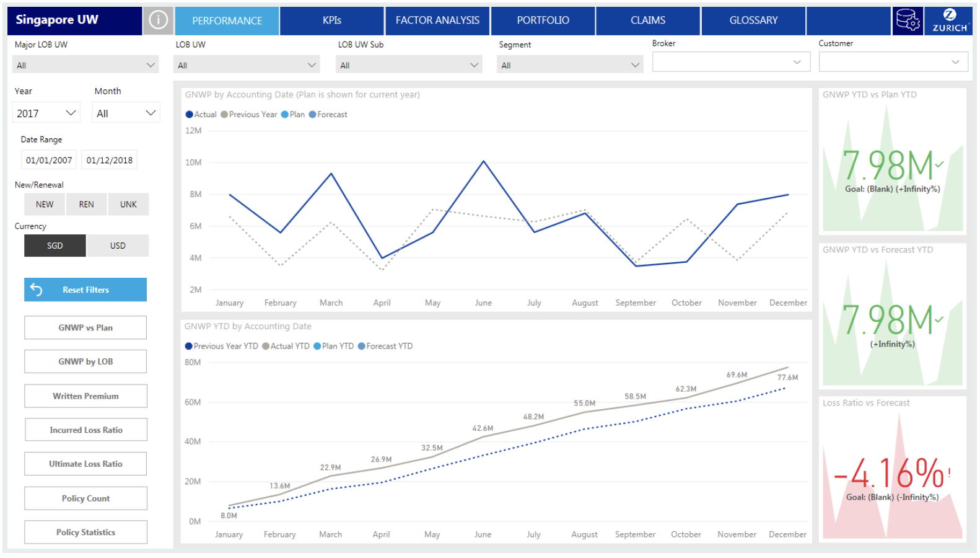Image resolution: width=980 pixels, height=558 pixels.
Task: Switch currency to USD
Action: [118, 246]
